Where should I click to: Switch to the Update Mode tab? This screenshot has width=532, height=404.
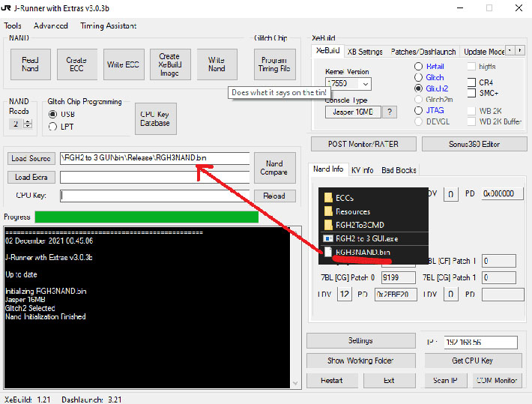pyautogui.click(x=484, y=52)
